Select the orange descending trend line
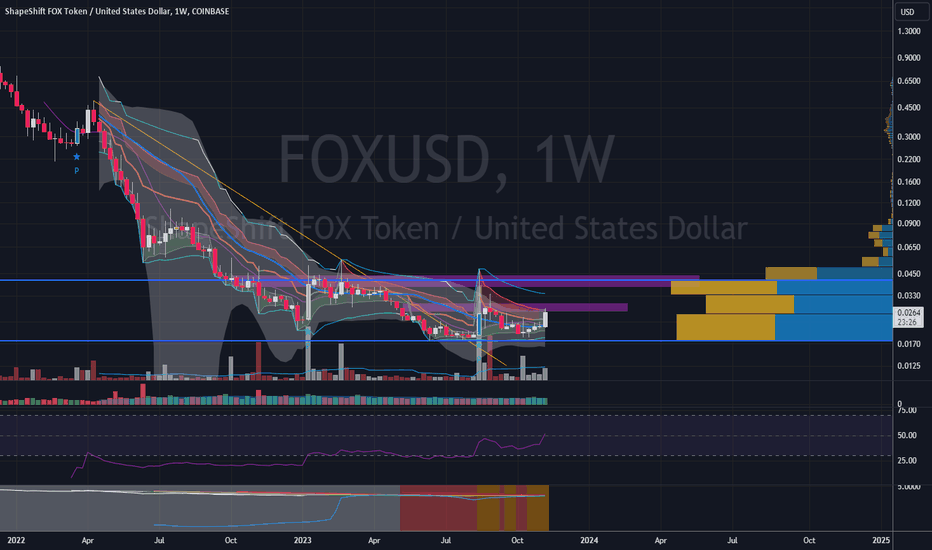 (300, 232)
